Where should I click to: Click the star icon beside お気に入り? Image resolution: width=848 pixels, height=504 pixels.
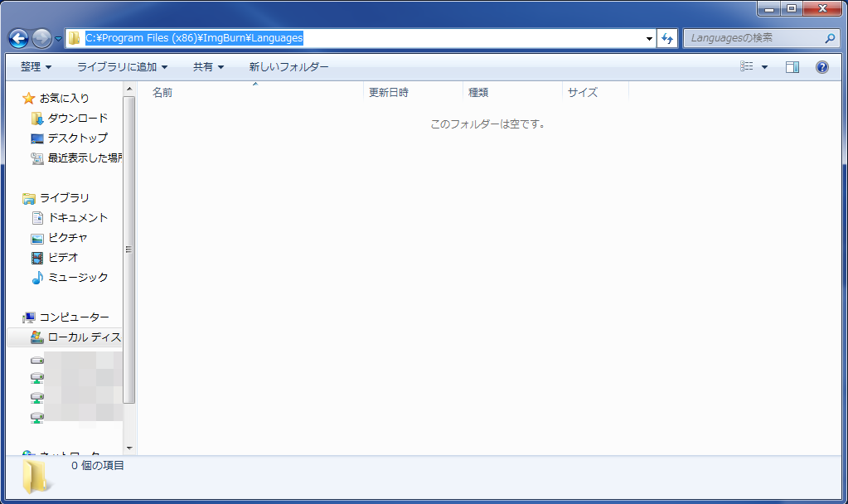(29, 98)
